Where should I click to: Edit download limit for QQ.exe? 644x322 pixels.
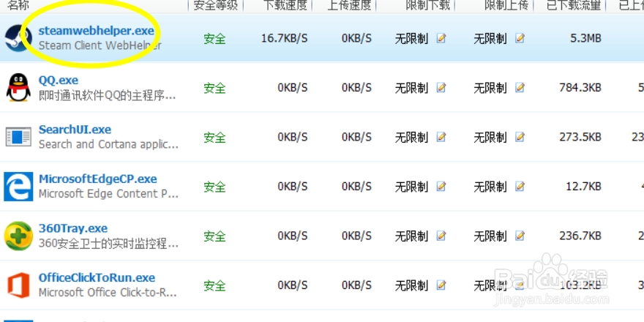click(x=441, y=88)
